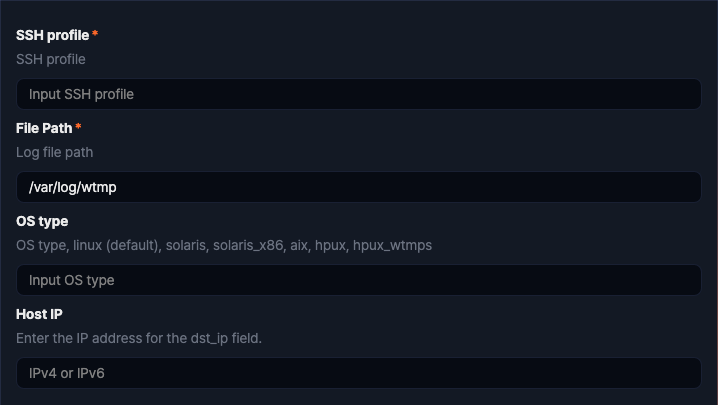Viewport: 718px width, 405px height.
Task: Click the standalone 'hpux' before hpux_wtmps
Action: 333,245
